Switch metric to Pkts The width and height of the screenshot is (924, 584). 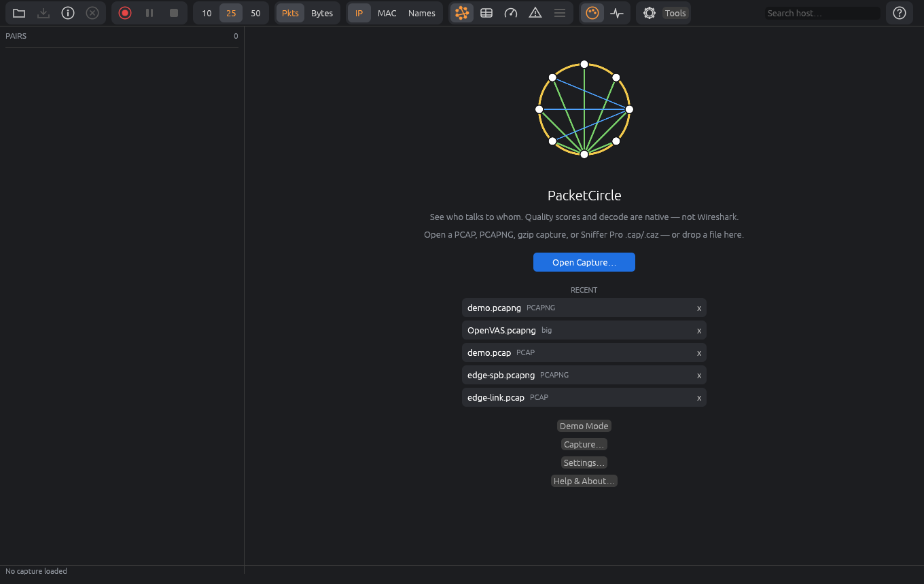click(x=290, y=13)
